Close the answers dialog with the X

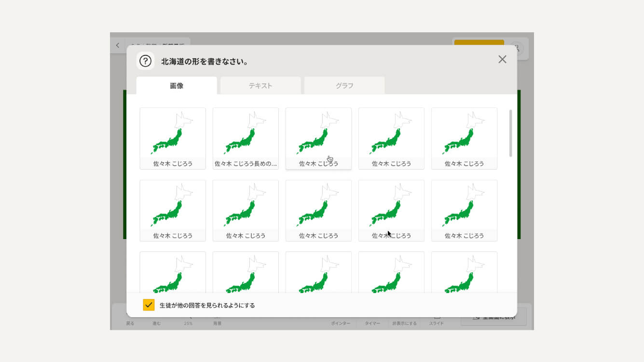[502, 59]
